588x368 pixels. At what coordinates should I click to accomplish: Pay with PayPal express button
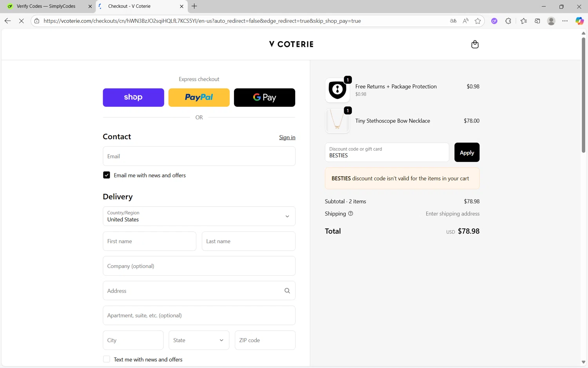click(199, 97)
